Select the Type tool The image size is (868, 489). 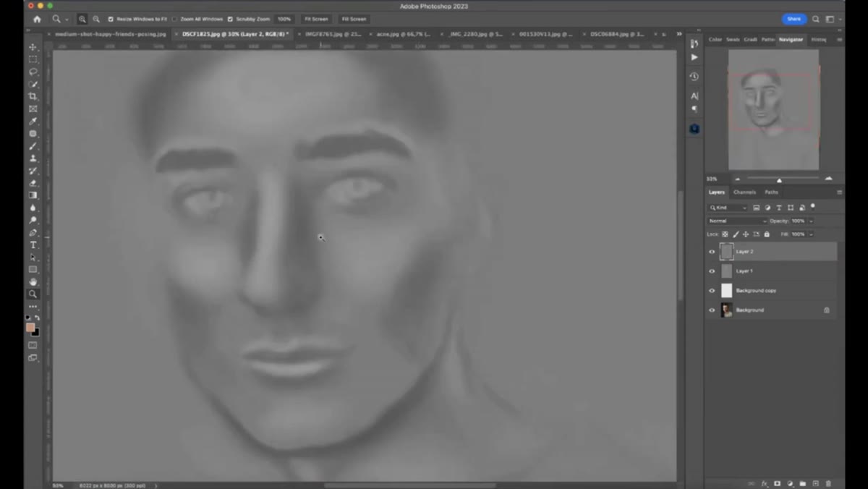click(33, 245)
